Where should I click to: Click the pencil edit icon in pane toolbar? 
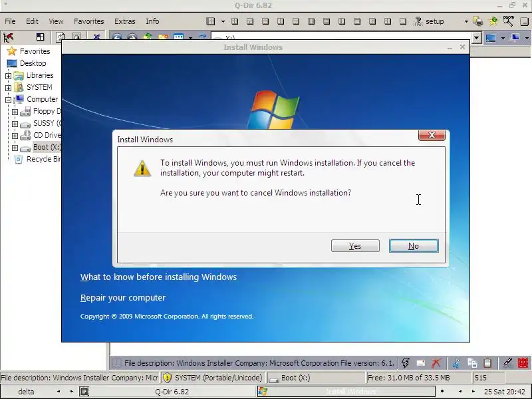[x=507, y=363]
